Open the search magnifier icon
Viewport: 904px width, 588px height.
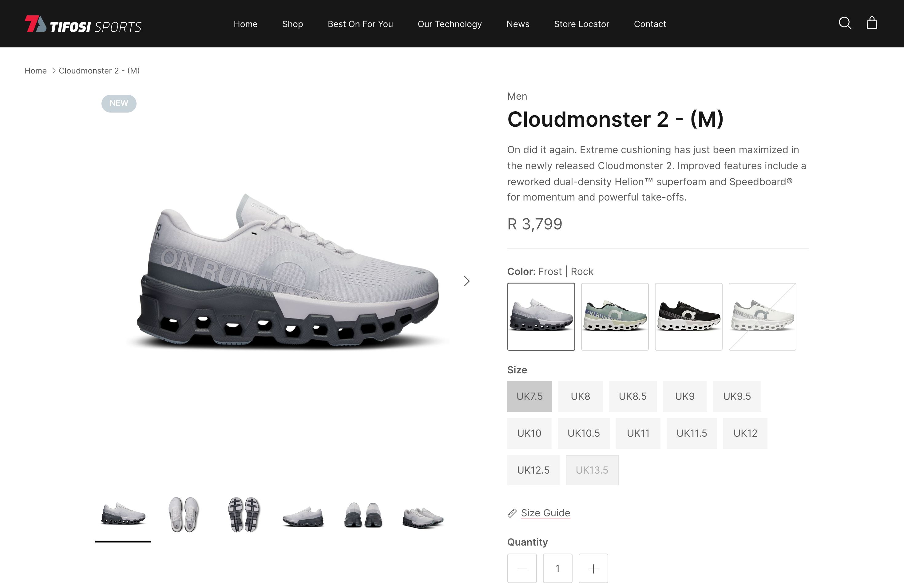tap(845, 23)
